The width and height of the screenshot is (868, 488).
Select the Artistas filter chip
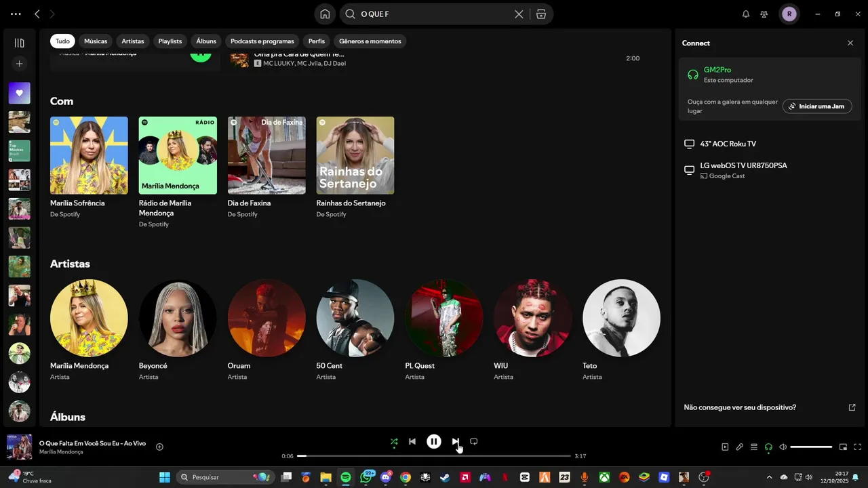(x=133, y=41)
